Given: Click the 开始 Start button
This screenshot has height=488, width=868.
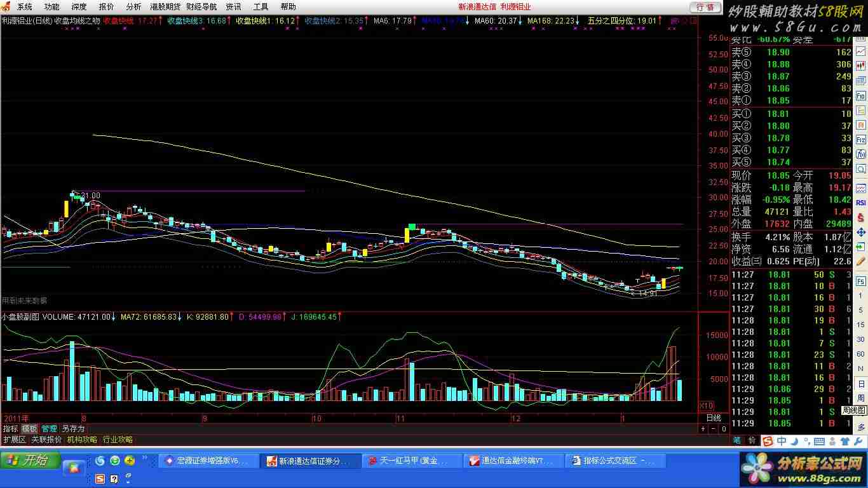Looking at the screenshot, I should tap(30, 461).
